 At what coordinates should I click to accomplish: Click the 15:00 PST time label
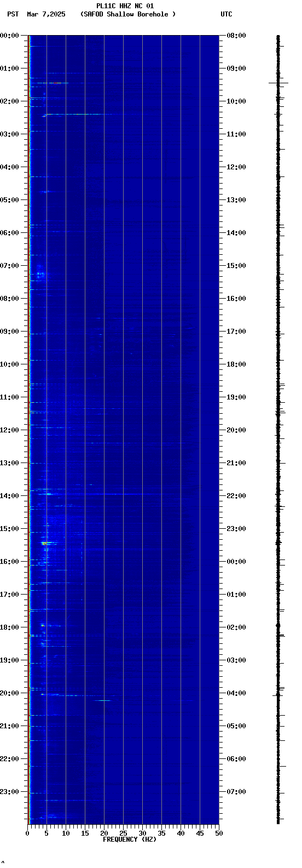click(x=10, y=529)
